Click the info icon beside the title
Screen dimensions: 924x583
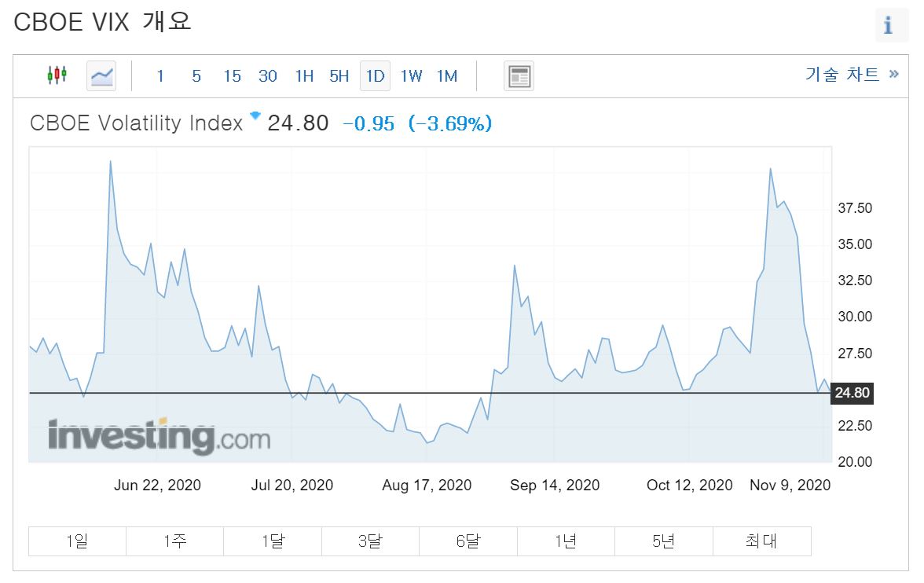[889, 25]
